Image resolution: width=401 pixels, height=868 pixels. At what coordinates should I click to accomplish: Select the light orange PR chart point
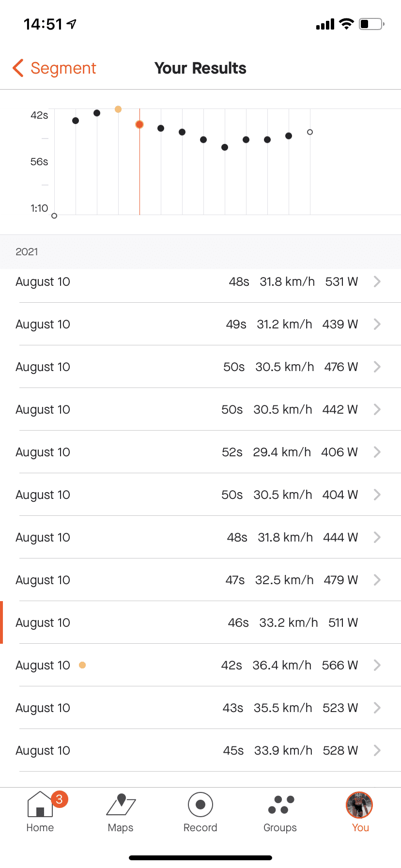(118, 109)
